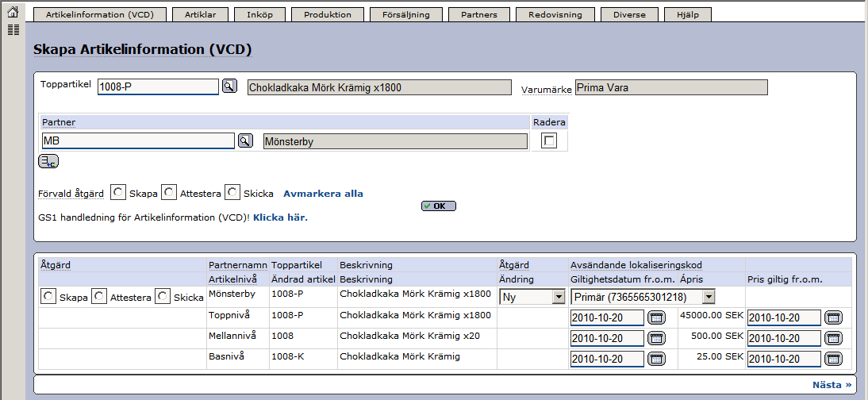Open calendar for Toppnivå Pris giltig date
Screen dimensions: 868x400
[833, 318]
